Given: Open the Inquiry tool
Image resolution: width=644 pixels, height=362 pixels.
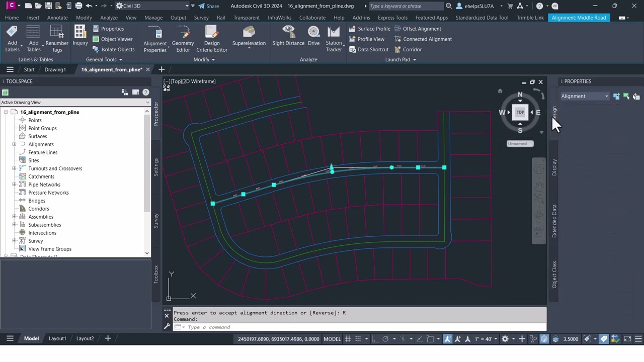Looking at the screenshot, I should 80,36.
